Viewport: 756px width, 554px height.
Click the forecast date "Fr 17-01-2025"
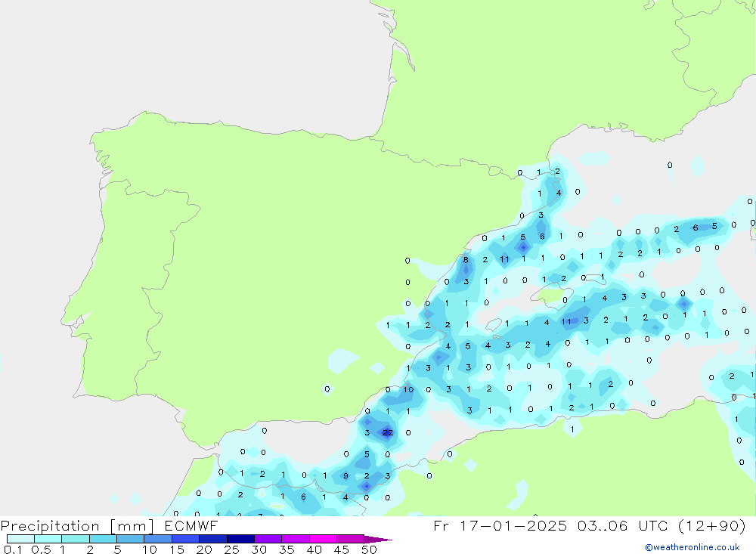pyautogui.click(x=499, y=525)
